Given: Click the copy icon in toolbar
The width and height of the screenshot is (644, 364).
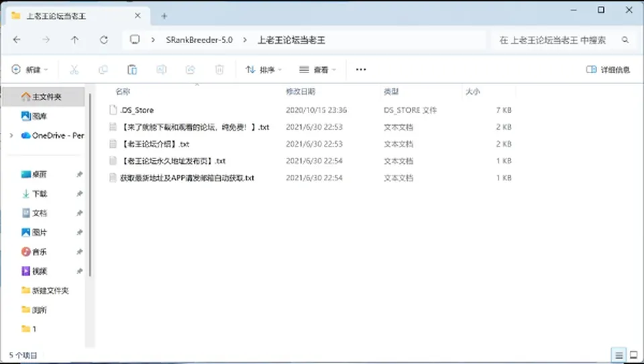Looking at the screenshot, I should coord(103,70).
